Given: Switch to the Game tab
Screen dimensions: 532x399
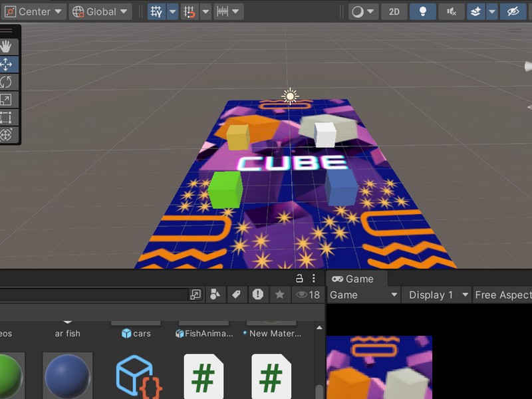Looking at the screenshot, I should (x=356, y=279).
